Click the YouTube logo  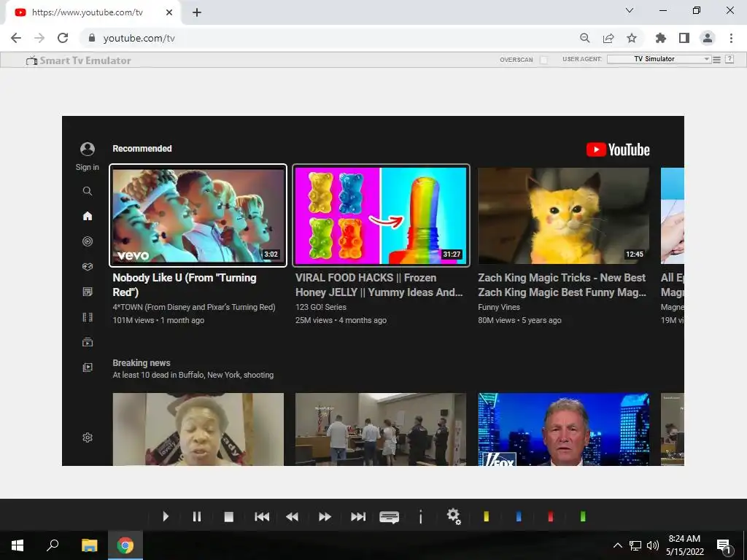click(618, 149)
